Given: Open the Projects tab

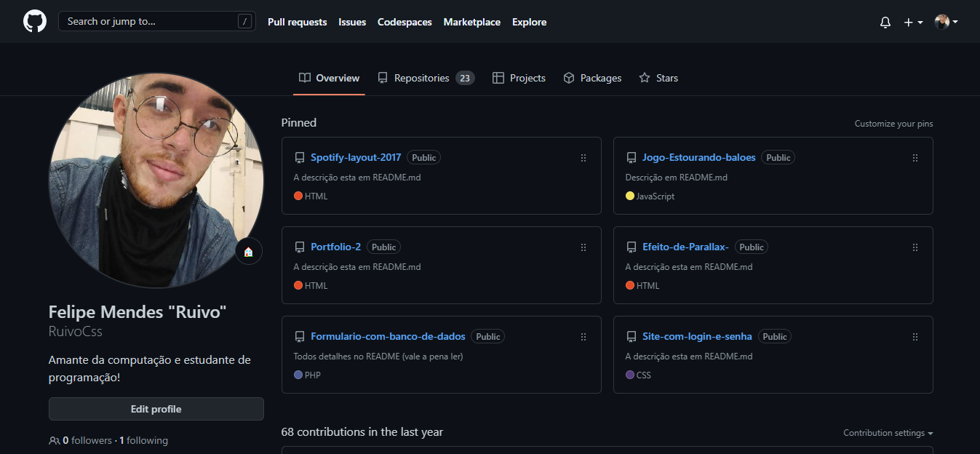Looking at the screenshot, I should click(x=519, y=78).
